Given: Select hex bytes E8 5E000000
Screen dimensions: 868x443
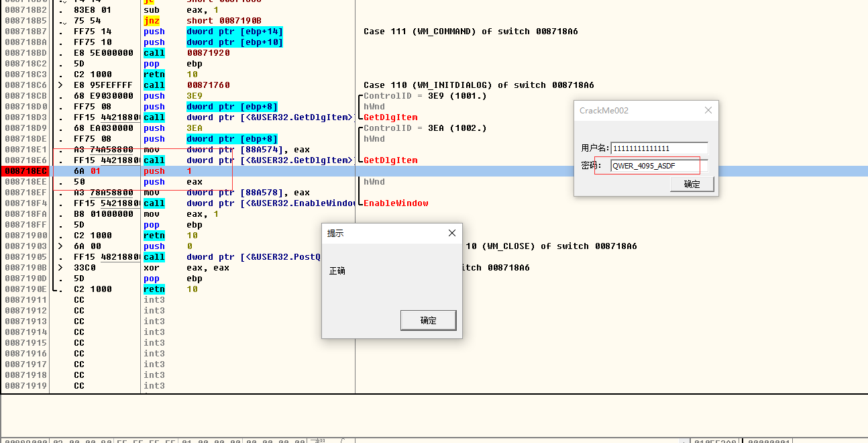Looking at the screenshot, I should coord(103,53).
